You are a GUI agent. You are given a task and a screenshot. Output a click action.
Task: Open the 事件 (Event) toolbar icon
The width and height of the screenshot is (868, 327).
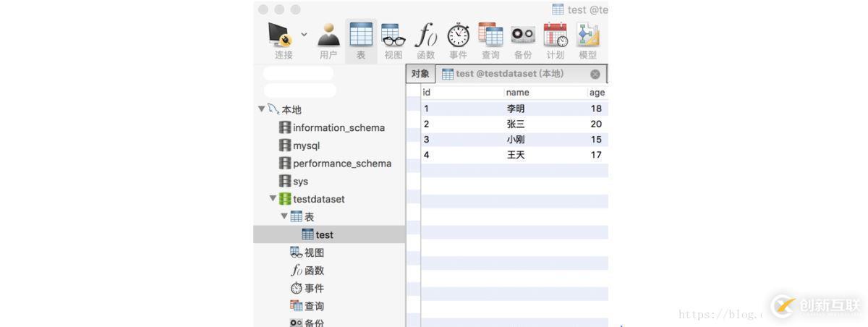coord(458,35)
